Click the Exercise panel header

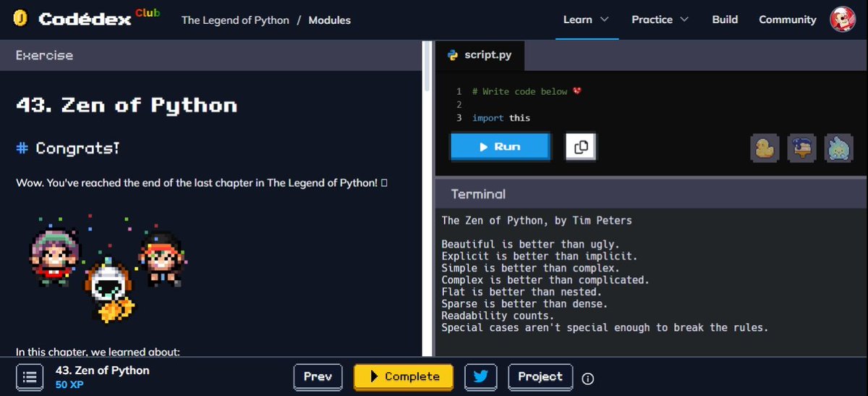(210, 55)
